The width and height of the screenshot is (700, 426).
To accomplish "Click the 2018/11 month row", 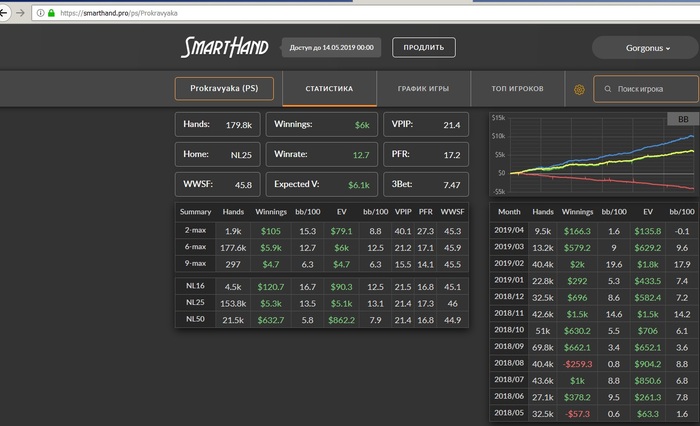I will (595, 313).
